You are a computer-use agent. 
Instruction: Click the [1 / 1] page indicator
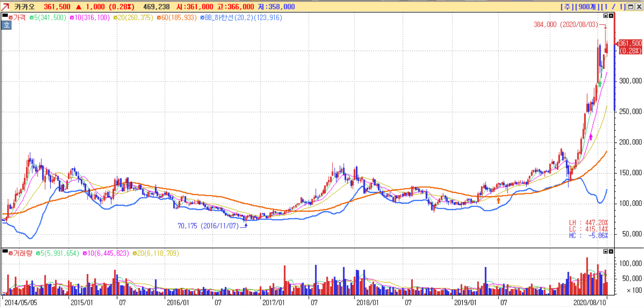(614, 7)
